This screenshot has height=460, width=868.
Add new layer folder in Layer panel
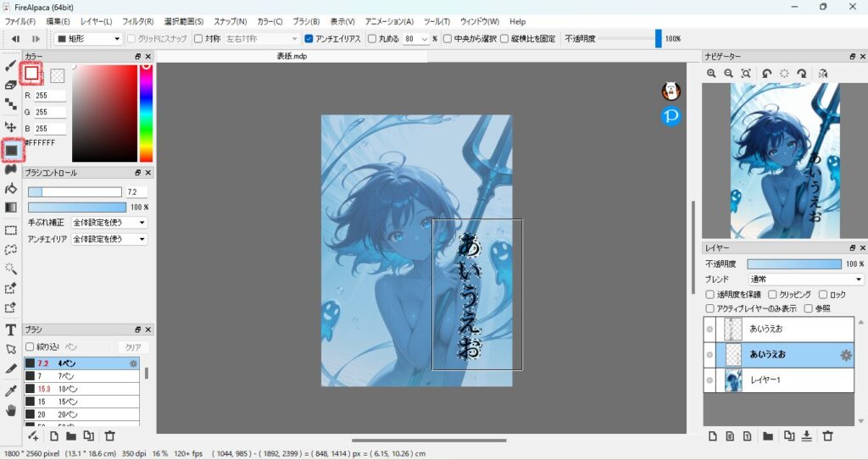click(767, 436)
